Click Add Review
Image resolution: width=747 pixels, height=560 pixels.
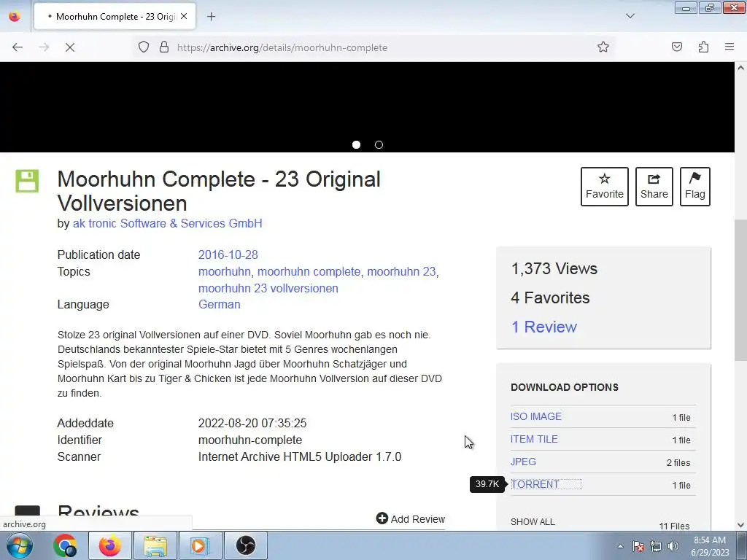[x=411, y=518]
